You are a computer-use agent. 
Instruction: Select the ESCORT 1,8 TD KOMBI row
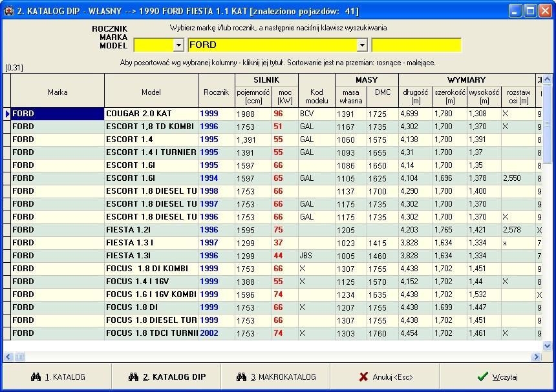coord(273,127)
